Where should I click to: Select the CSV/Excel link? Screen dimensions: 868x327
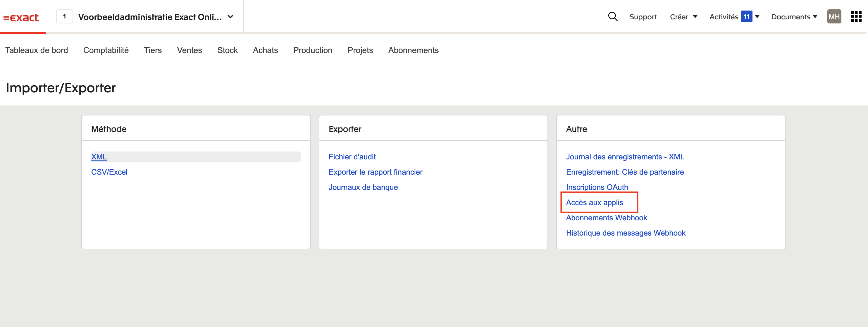coord(109,172)
